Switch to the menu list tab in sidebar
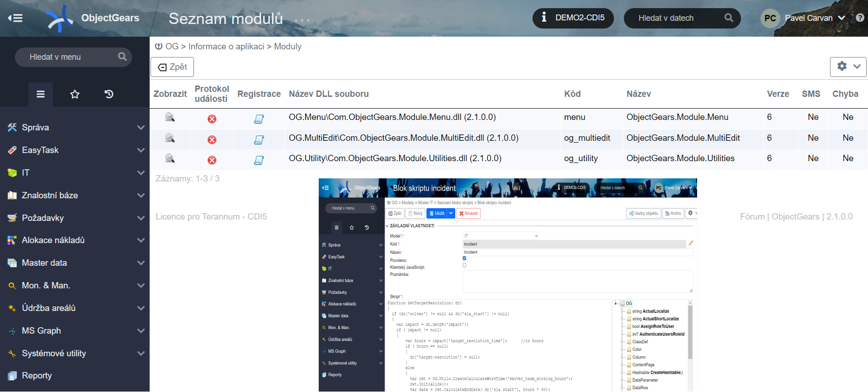 [41, 94]
